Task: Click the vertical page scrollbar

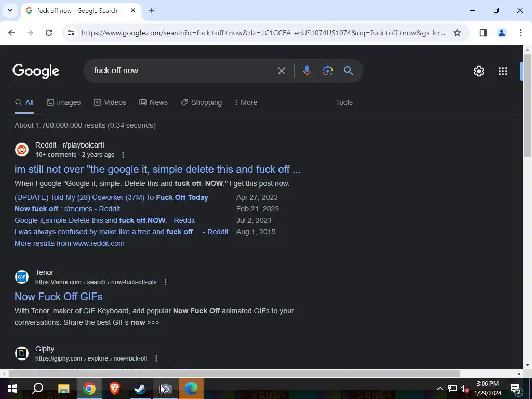Action: click(527, 105)
